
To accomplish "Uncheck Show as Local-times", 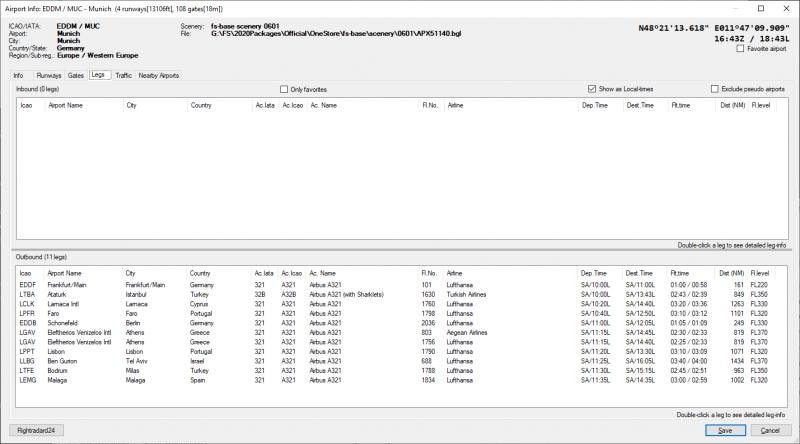I will coord(593,89).
